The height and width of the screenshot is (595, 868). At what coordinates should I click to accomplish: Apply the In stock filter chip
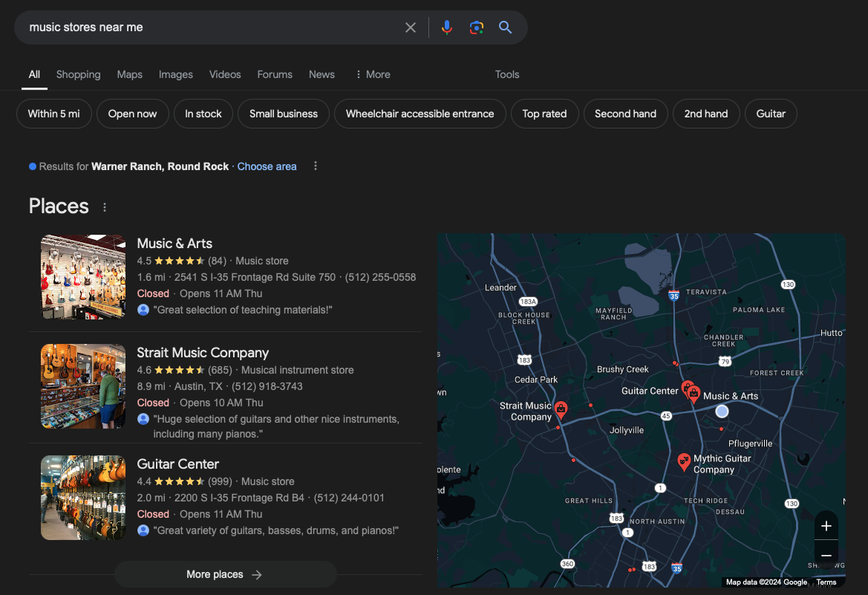203,114
